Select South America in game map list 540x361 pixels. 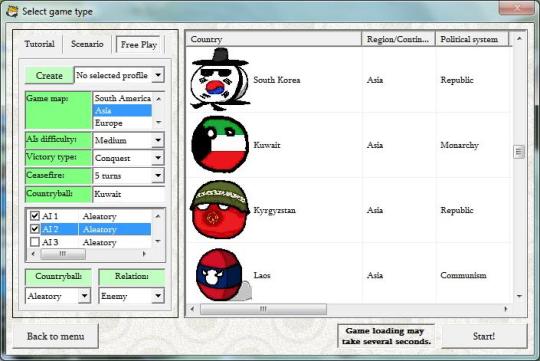pos(123,98)
